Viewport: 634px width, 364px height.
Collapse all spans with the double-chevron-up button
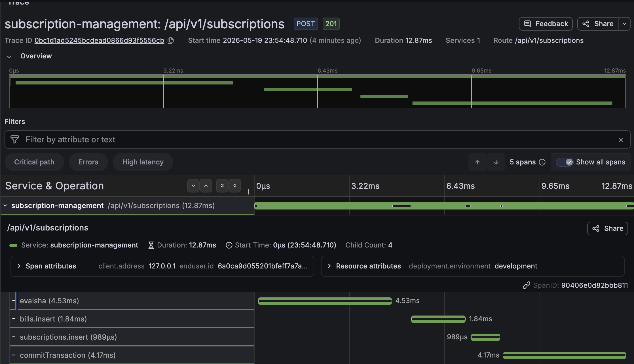tap(235, 186)
